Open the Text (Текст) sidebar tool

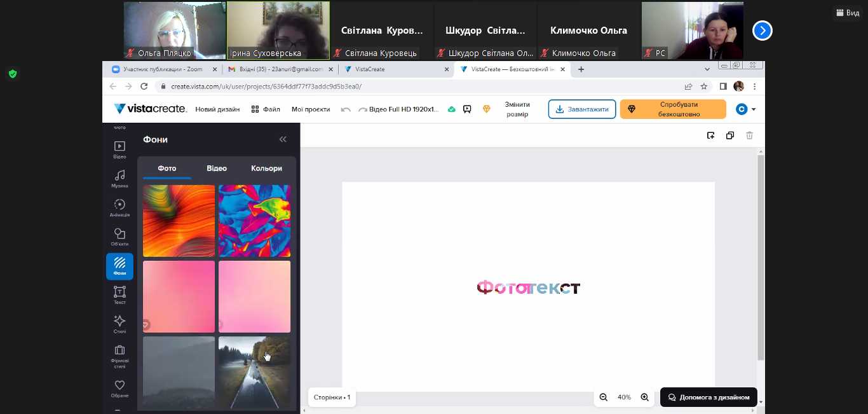click(x=119, y=294)
